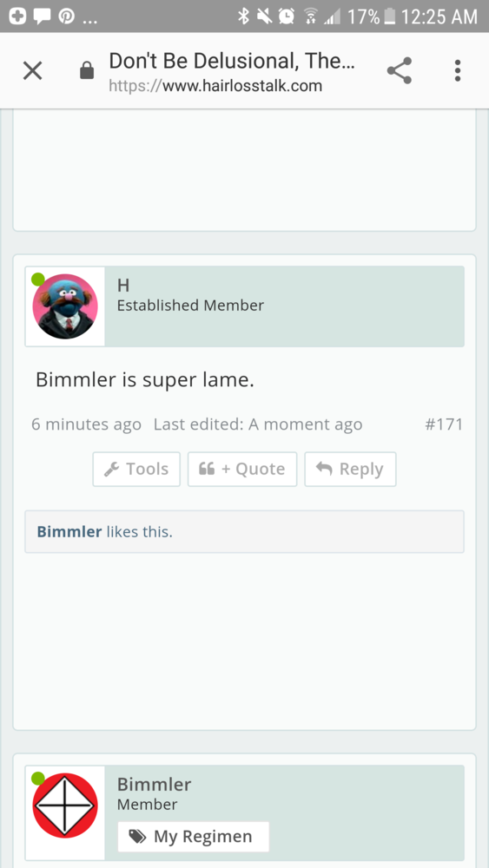Open the three-dot overflow menu
Viewport: 489px width, 868px height.
pos(458,70)
